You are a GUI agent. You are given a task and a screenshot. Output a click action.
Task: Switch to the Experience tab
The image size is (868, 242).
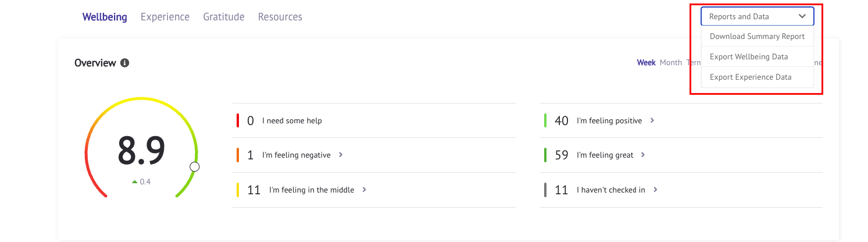(x=165, y=17)
